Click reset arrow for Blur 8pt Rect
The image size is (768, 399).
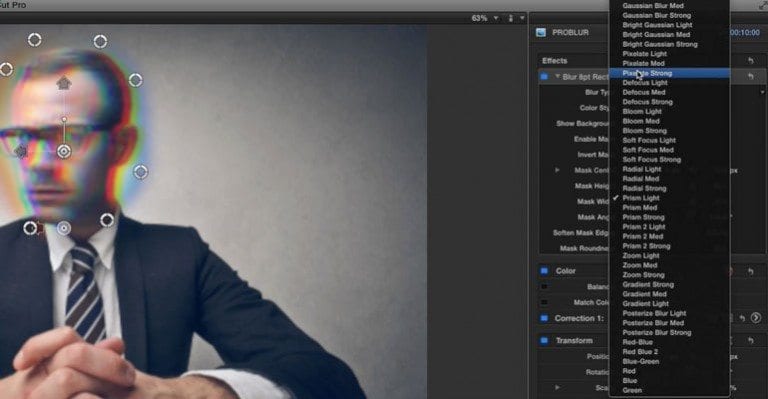[750, 76]
